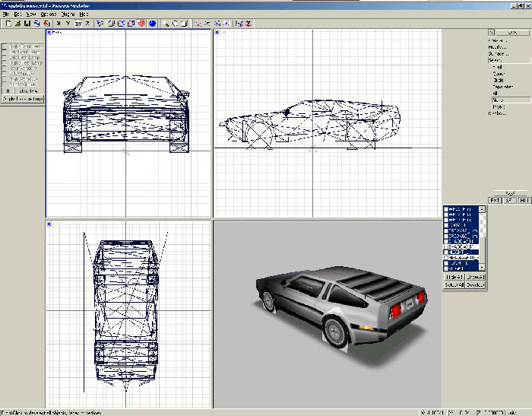Viewport: 532px width, 416px height.
Task: Expand the Create... command group
Action: (x=498, y=40)
